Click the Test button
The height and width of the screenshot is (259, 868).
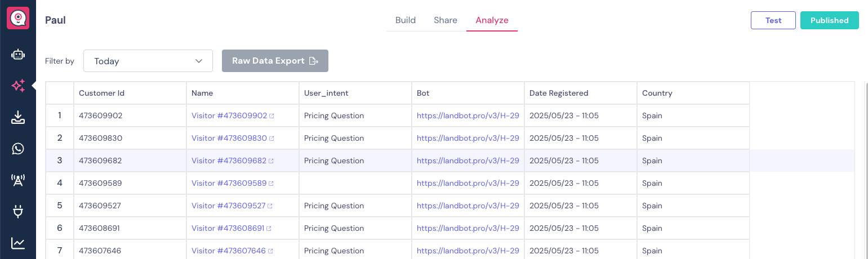(773, 20)
